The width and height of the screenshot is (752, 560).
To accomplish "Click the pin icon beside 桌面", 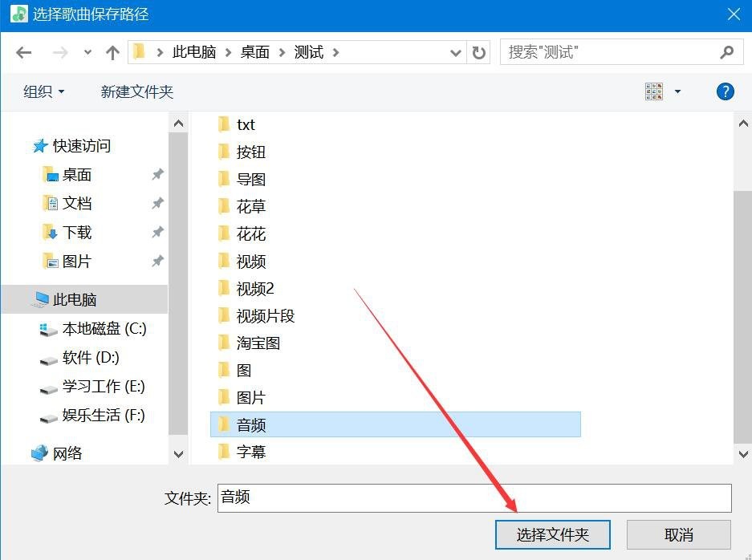I will [x=157, y=175].
